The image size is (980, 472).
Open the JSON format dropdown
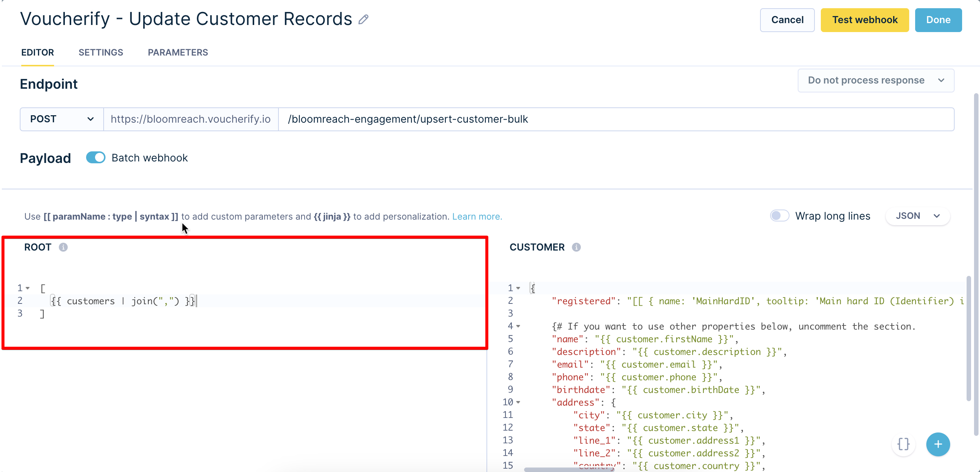pyautogui.click(x=917, y=216)
